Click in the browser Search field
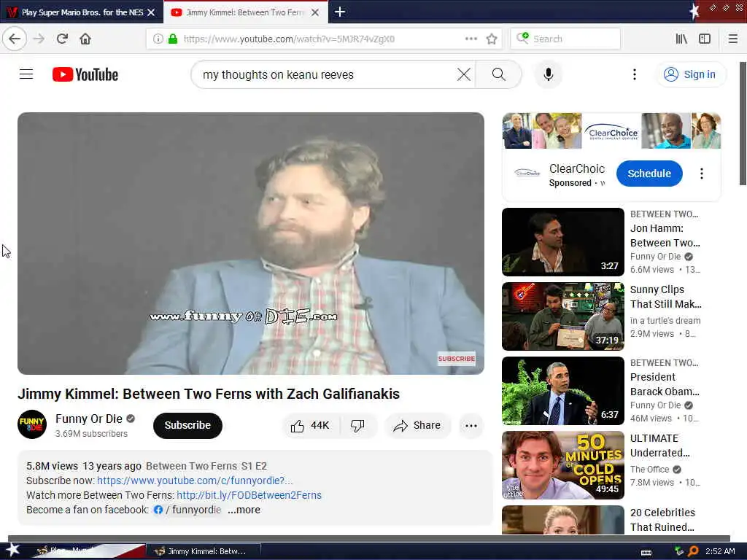 565,39
